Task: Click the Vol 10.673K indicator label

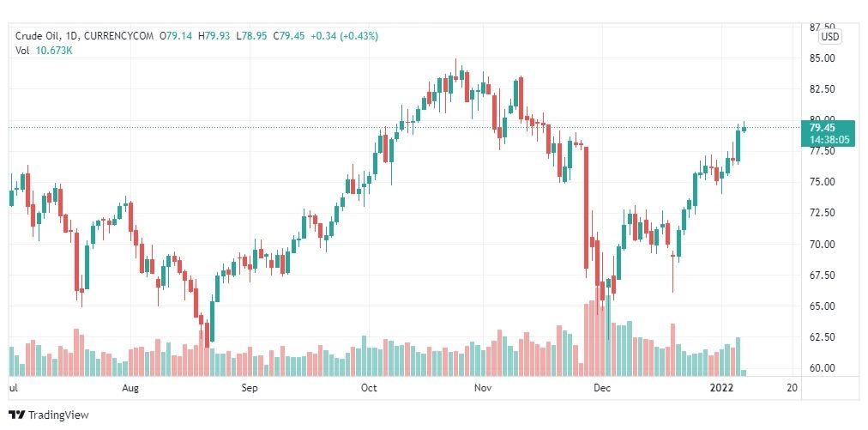Action: (x=44, y=51)
